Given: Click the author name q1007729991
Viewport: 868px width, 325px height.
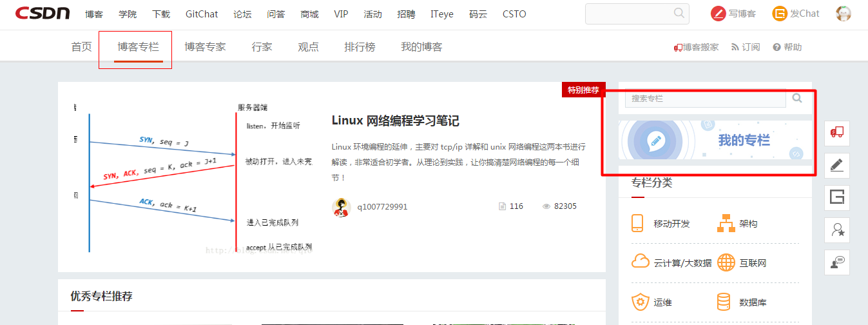Looking at the screenshot, I should [x=382, y=207].
